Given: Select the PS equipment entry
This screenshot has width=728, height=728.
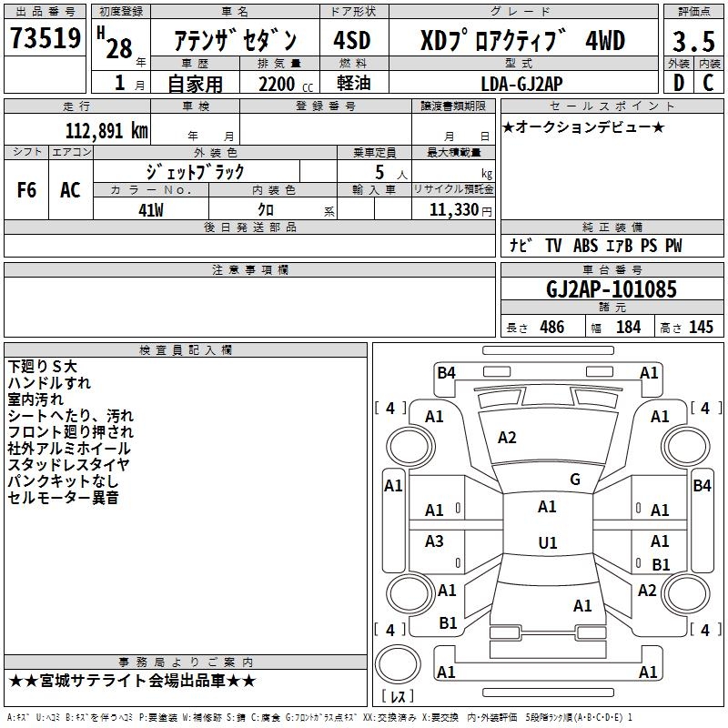Looking at the screenshot, I should [649, 245].
